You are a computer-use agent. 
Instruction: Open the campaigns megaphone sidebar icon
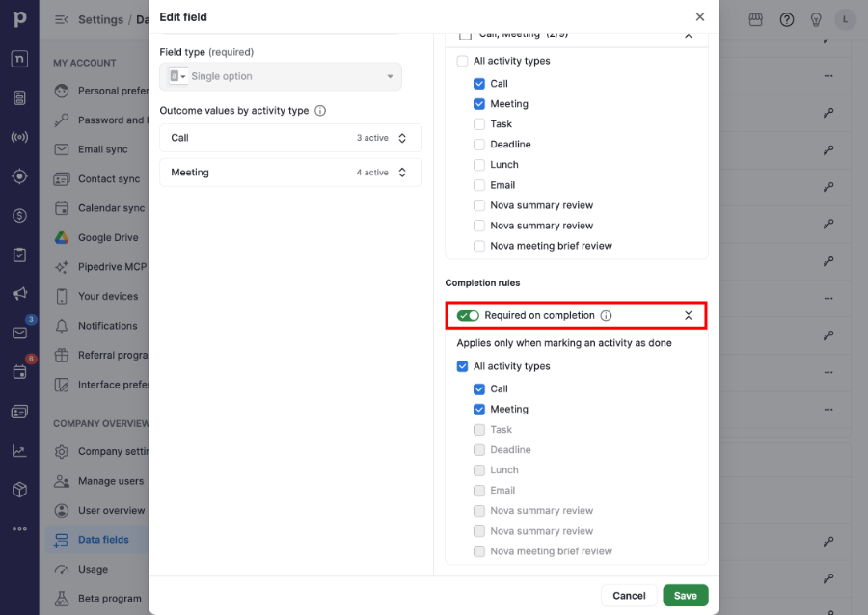click(x=19, y=294)
